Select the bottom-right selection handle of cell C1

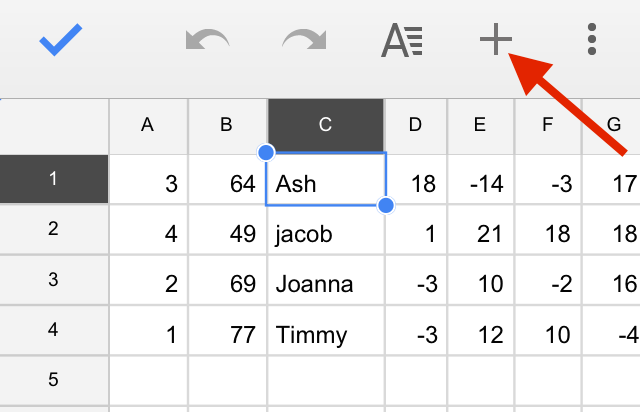tap(386, 205)
